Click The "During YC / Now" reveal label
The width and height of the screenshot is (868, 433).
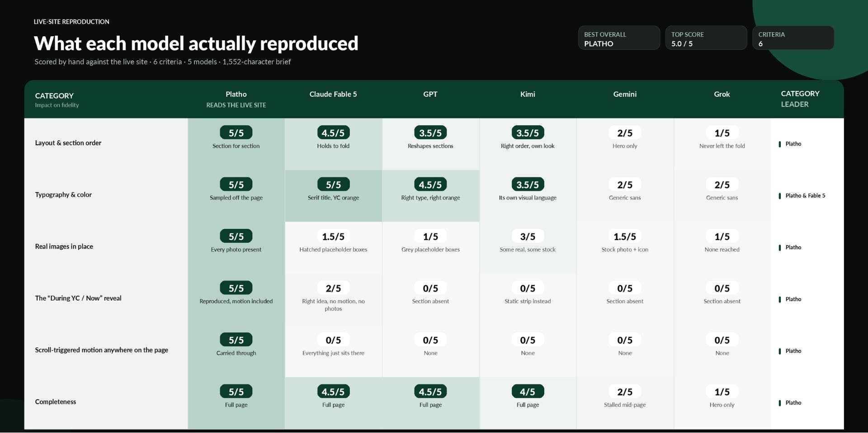(x=78, y=298)
